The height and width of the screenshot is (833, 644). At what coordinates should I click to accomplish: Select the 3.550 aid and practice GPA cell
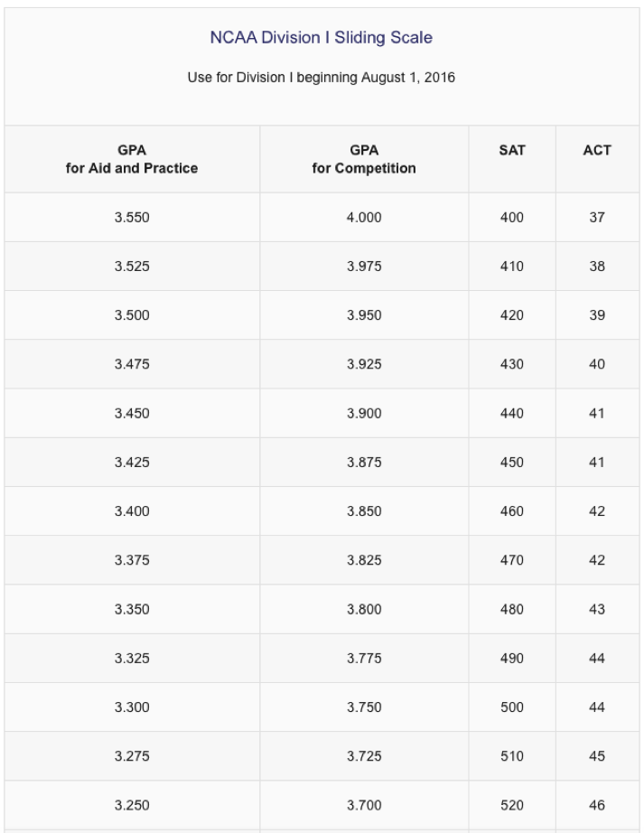(132, 217)
